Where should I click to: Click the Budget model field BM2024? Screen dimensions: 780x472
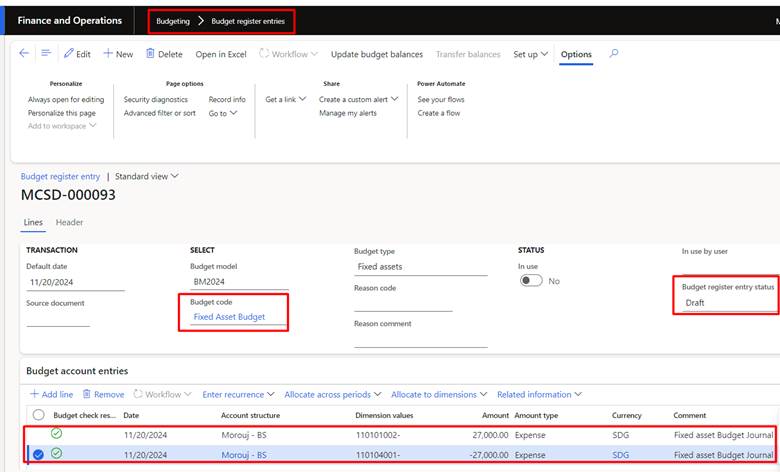[239, 282]
